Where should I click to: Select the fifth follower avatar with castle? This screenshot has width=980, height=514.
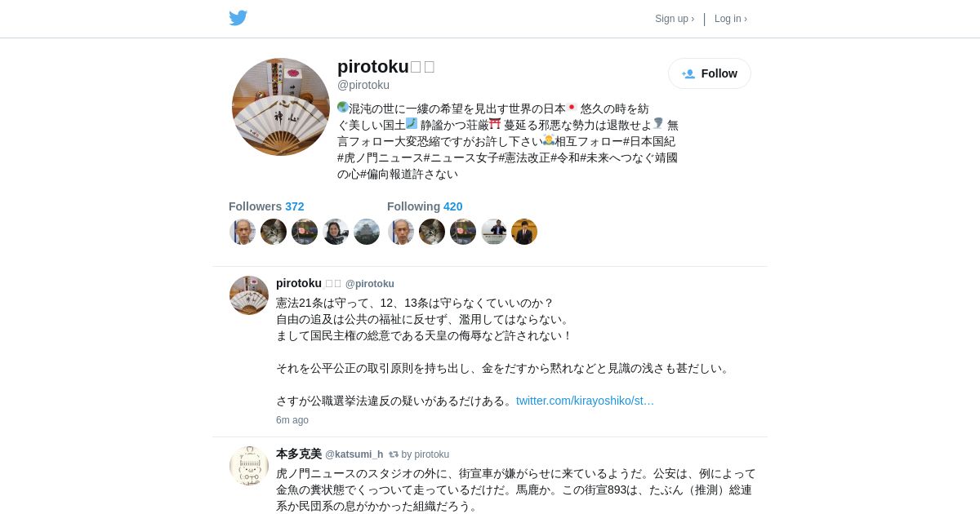(367, 232)
